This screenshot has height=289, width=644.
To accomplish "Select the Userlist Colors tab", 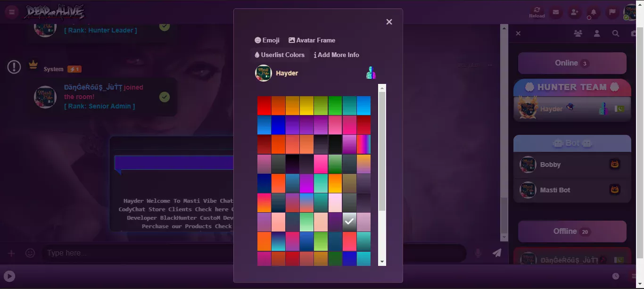I will 280,55.
